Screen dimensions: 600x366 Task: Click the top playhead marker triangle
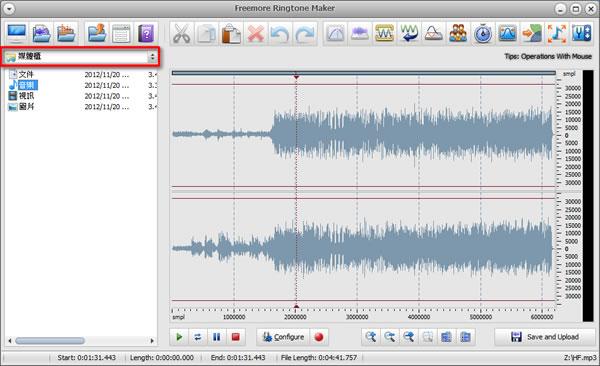point(296,77)
